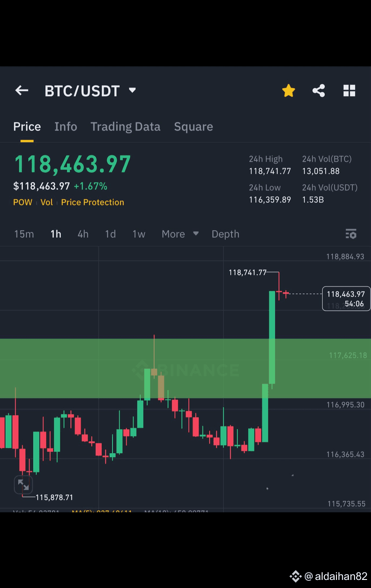The width and height of the screenshot is (371, 588).
Task: Click the 115,878.71 chart low marker
Action: point(54,497)
